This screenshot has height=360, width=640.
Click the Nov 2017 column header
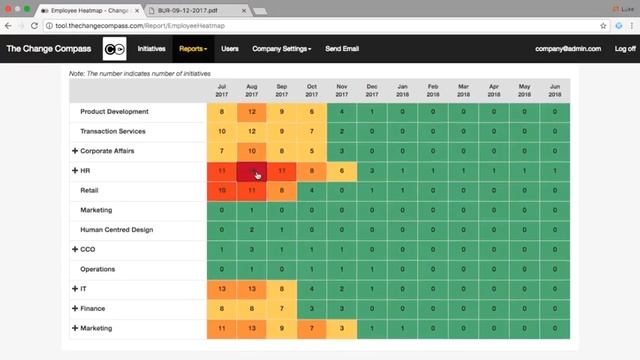(342, 91)
